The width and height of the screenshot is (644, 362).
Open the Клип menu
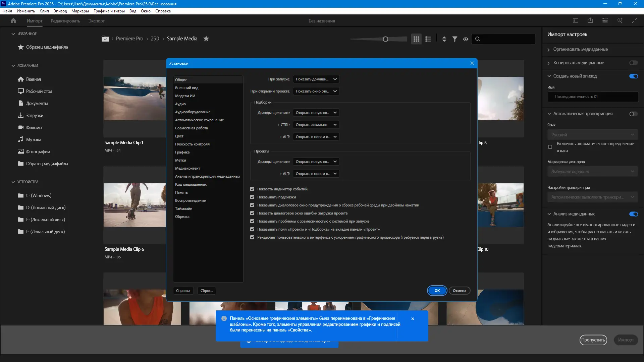(44, 11)
